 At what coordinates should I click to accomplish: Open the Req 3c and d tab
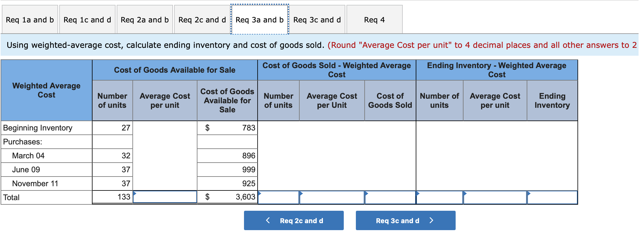point(317,20)
